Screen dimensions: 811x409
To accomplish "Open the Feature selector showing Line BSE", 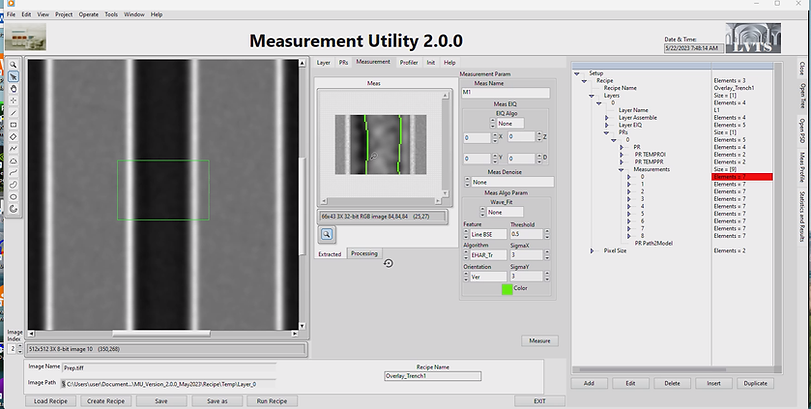I will [488, 234].
